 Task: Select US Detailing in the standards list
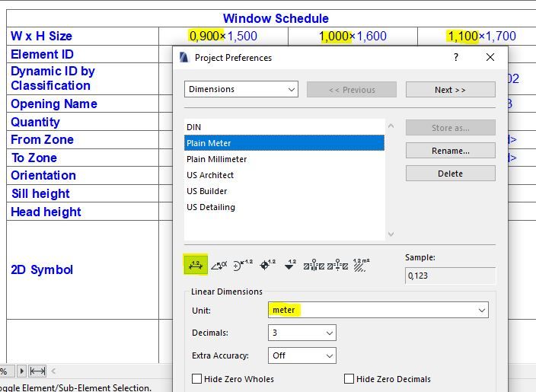coord(284,207)
